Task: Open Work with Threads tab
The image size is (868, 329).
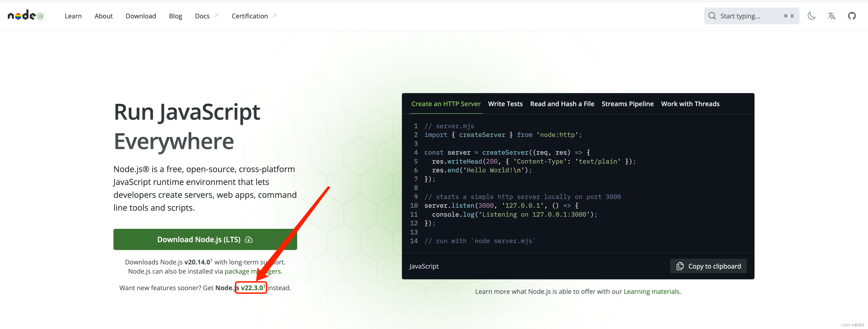Action: pyautogui.click(x=690, y=104)
